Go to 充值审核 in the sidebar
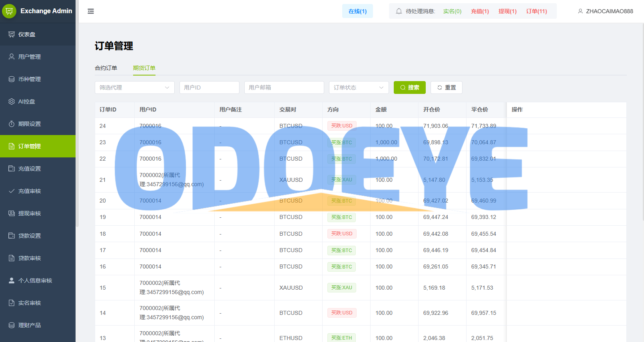Screen dimensions: 644x342 coord(30,191)
